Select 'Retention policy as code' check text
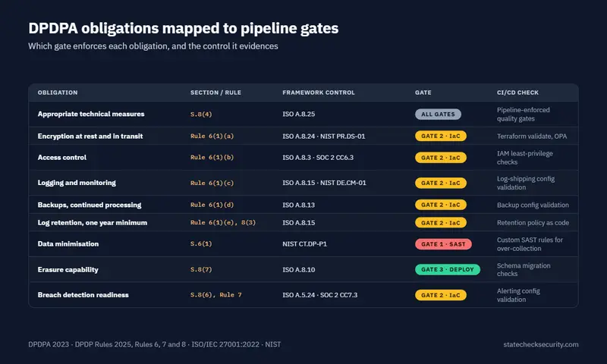The height and width of the screenshot is (364, 607). click(x=533, y=223)
